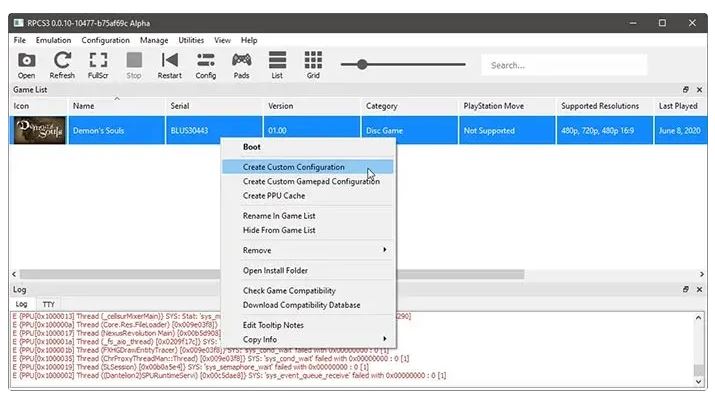The width and height of the screenshot is (715, 410).
Task: Click the June 8, 2020 cell
Action: pyautogui.click(x=680, y=130)
